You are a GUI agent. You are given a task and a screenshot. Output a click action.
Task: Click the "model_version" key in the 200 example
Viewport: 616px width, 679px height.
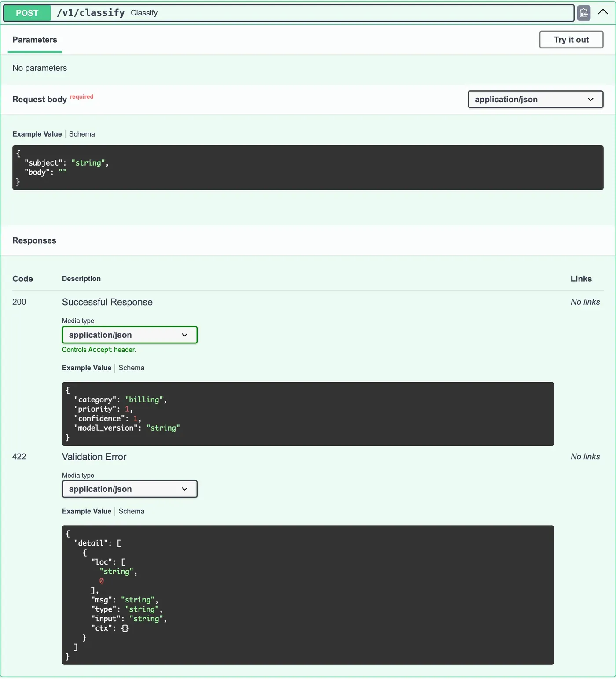click(106, 428)
